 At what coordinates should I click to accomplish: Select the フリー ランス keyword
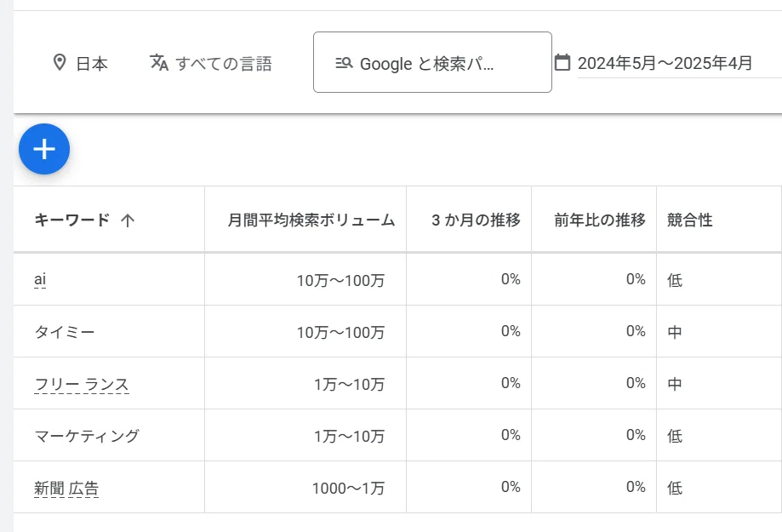[x=82, y=384]
